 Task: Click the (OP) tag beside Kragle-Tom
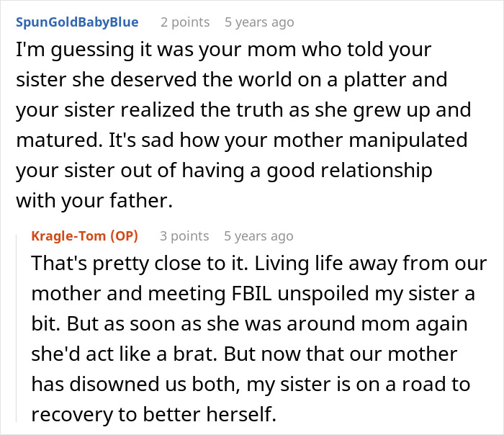pos(124,236)
